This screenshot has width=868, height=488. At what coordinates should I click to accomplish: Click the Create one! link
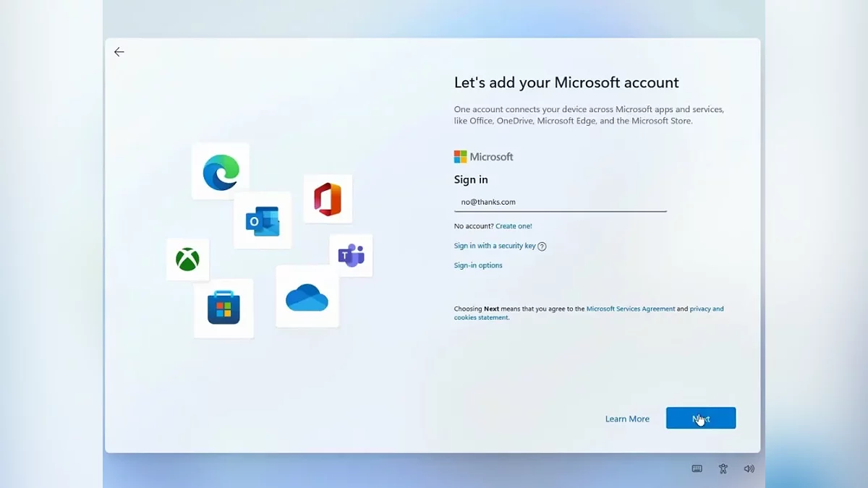[514, 226]
